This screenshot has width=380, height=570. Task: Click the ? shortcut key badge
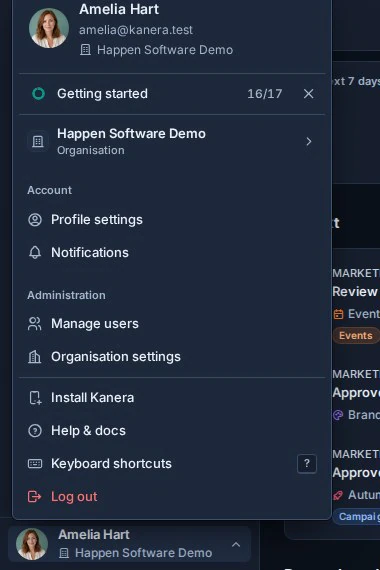tap(307, 463)
